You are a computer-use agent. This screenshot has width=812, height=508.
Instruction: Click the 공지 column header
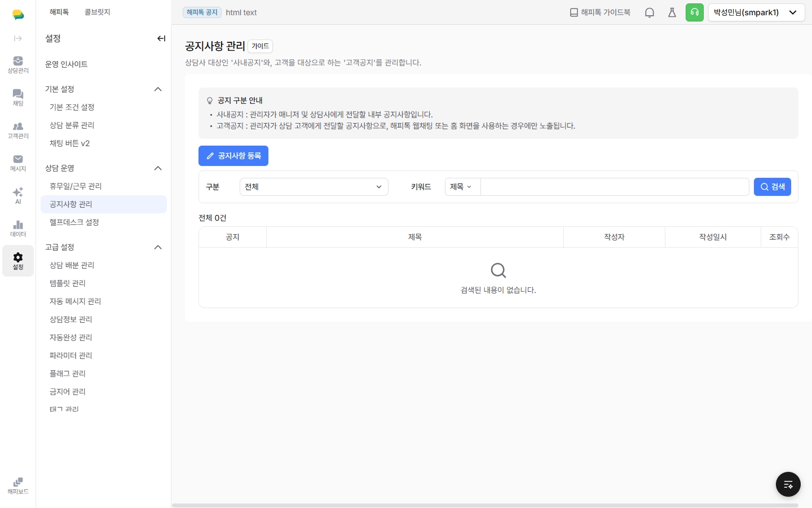pos(233,237)
